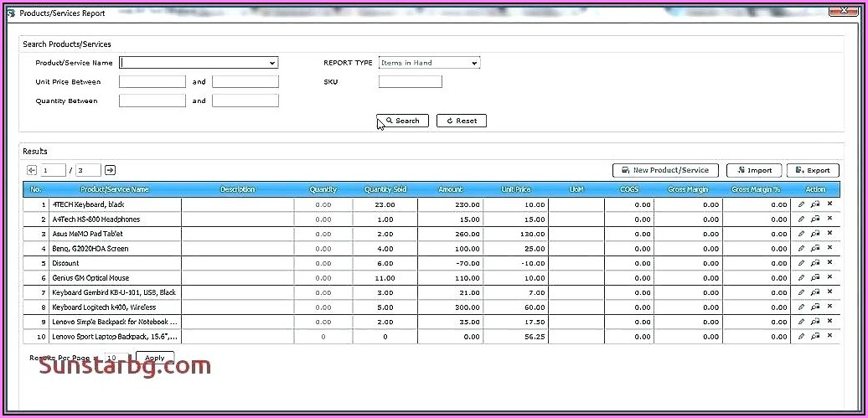This screenshot has width=868, height=418.
Task: Sort by Unit Price column header
Action: (x=516, y=189)
